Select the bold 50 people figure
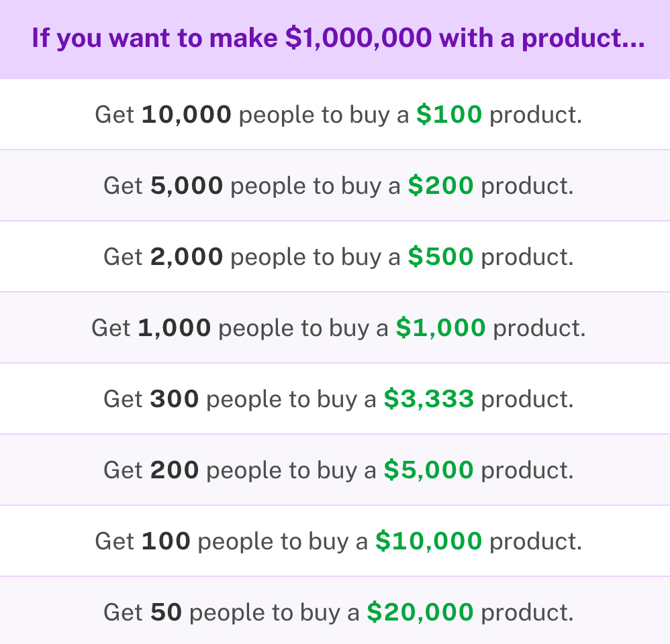 166,612
